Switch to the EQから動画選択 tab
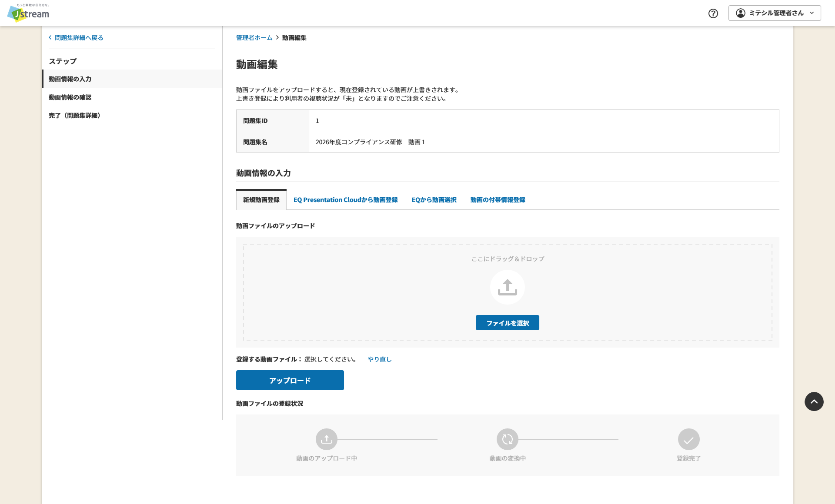Viewport: 835px width, 504px height. [434, 199]
